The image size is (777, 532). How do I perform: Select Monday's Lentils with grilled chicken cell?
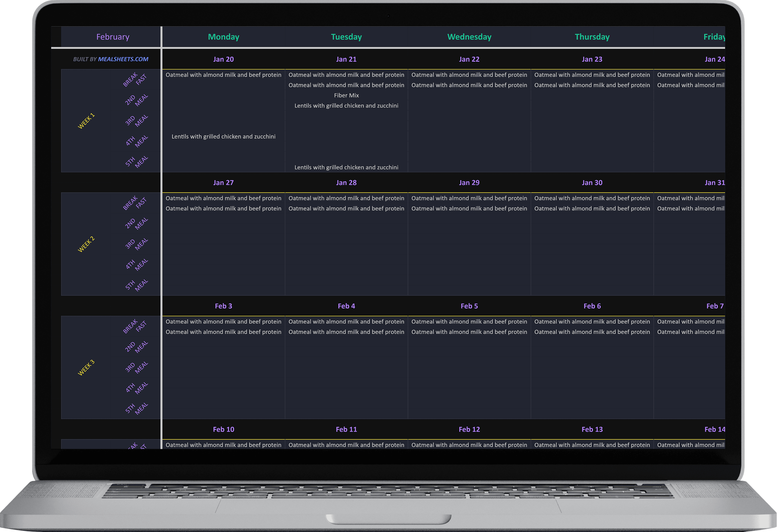point(223,136)
